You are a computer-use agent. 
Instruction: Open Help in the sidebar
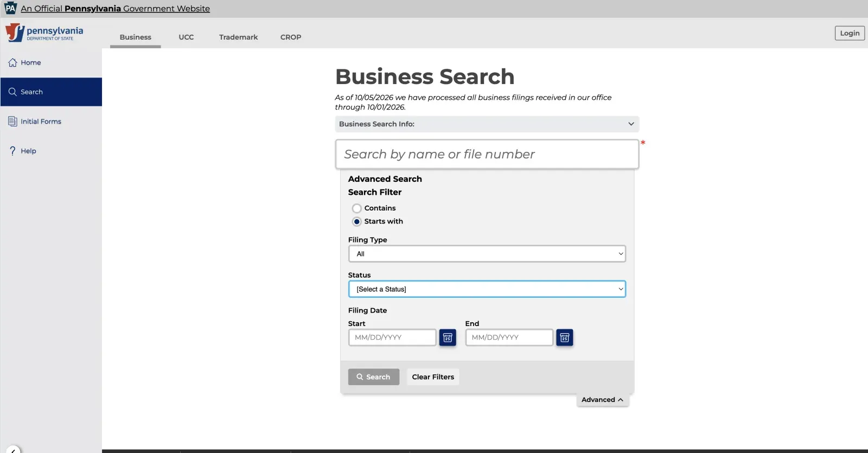tap(51, 151)
